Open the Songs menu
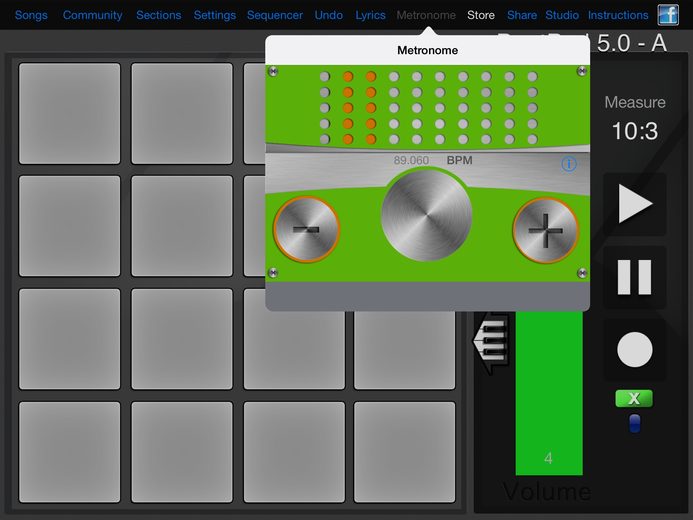The height and width of the screenshot is (520, 693). point(31,15)
